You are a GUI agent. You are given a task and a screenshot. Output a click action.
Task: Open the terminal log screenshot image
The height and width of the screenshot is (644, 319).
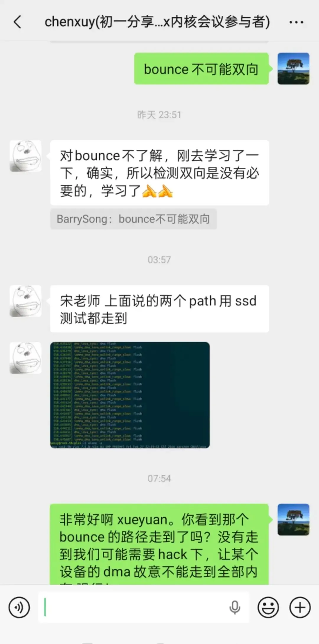pos(130,395)
